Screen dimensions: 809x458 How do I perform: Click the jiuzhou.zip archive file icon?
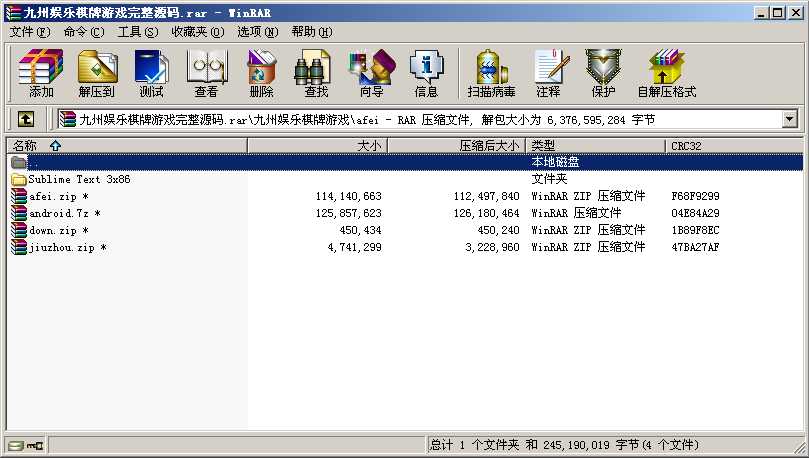pos(19,247)
